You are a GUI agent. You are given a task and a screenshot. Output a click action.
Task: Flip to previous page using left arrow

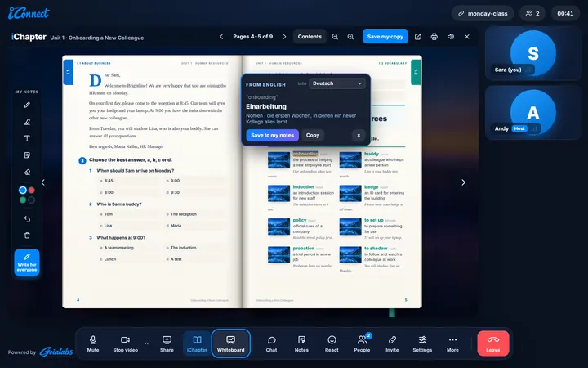[x=43, y=182]
